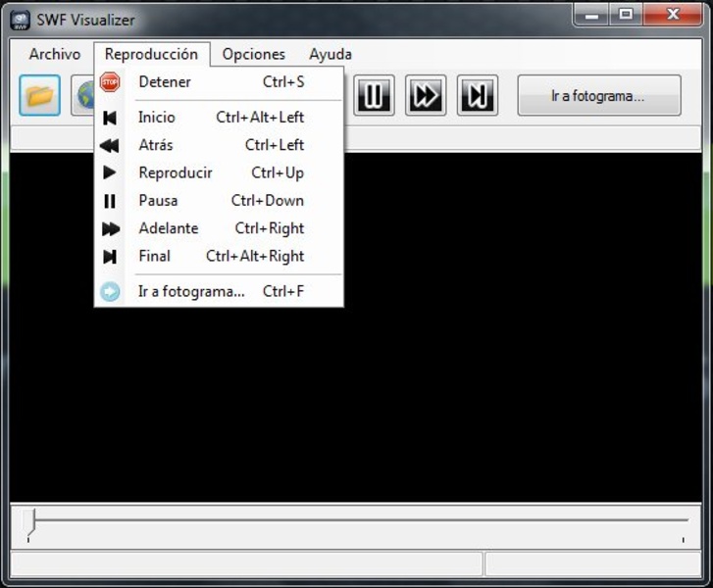
Task: Click the play triangle icon beside Reproducir
Action: [110, 172]
